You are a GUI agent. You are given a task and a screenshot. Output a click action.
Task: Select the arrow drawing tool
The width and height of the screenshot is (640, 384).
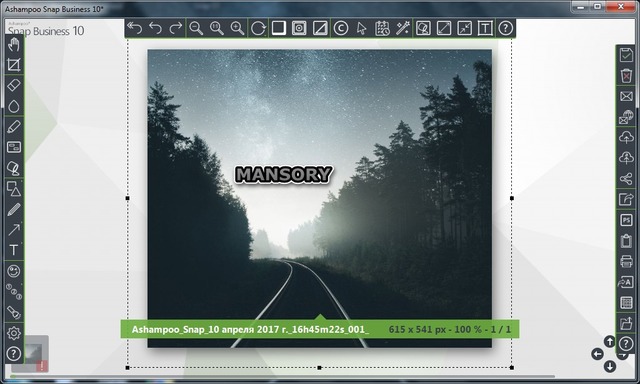13,230
